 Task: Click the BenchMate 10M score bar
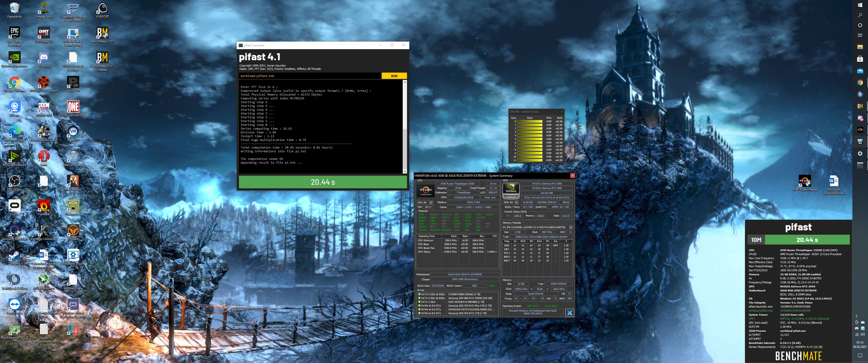(x=798, y=240)
